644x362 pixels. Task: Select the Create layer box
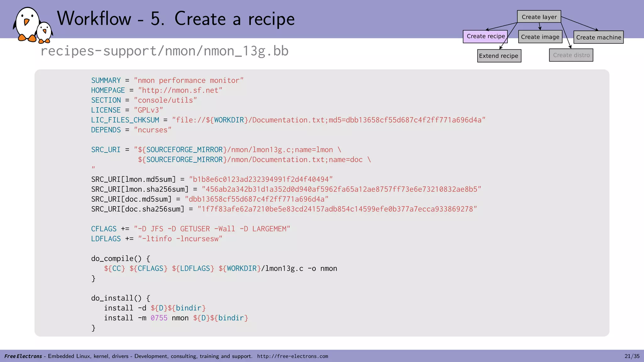pyautogui.click(x=539, y=17)
